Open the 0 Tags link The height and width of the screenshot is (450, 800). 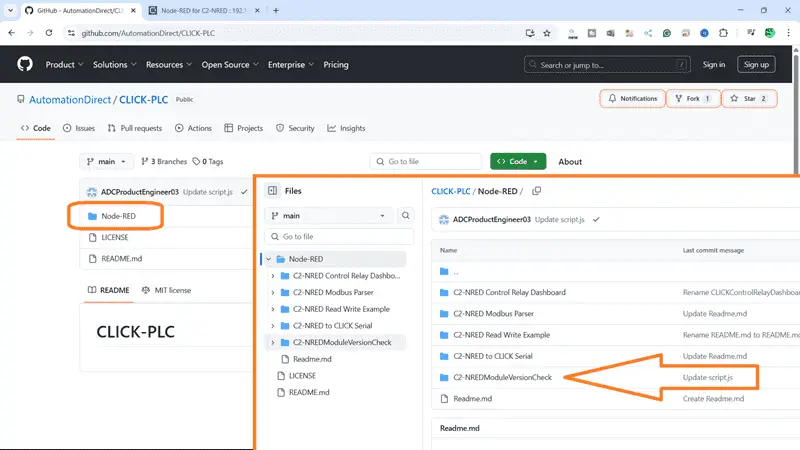(x=208, y=161)
